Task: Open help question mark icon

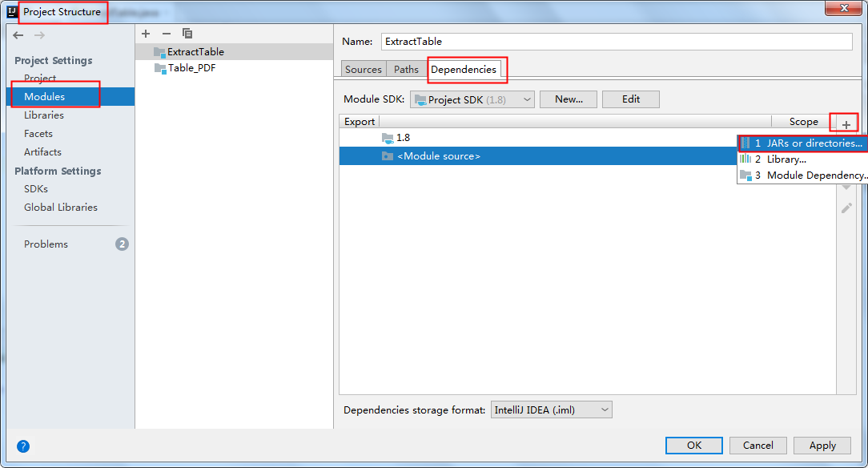Action: 23,446
